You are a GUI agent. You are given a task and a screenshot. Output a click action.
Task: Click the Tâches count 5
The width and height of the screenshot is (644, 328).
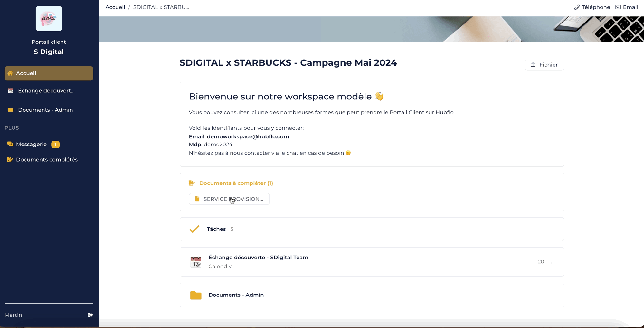point(232,229)
